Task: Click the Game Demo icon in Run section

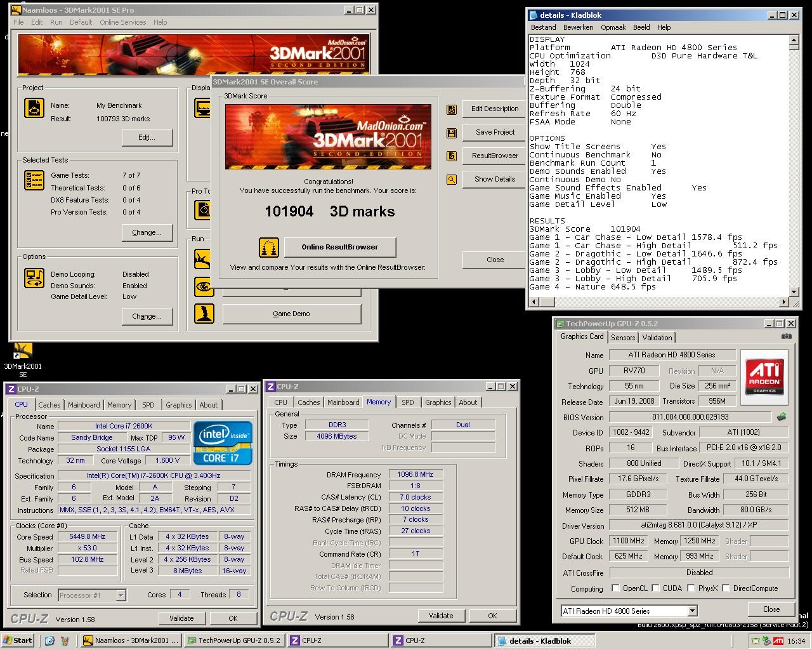Action: [204, 314]
